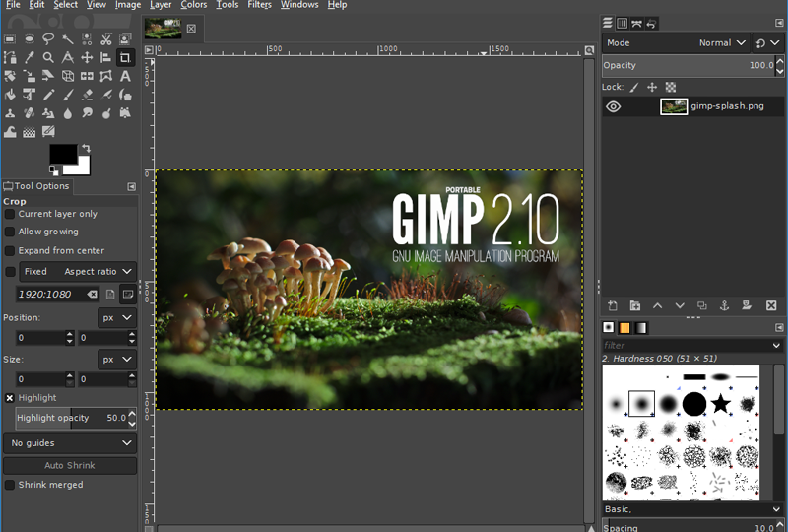Check the Fixed aspect ratio checkbox
788x532 pixels.
[x=10, y=272]
